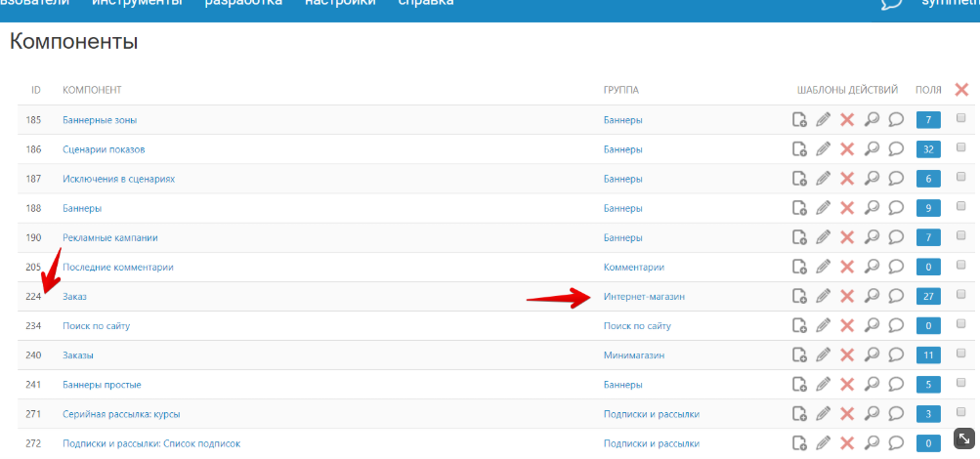Add action template for Заказы component
The width and height of the screenshot is (980, 459).
click(798, 355)
